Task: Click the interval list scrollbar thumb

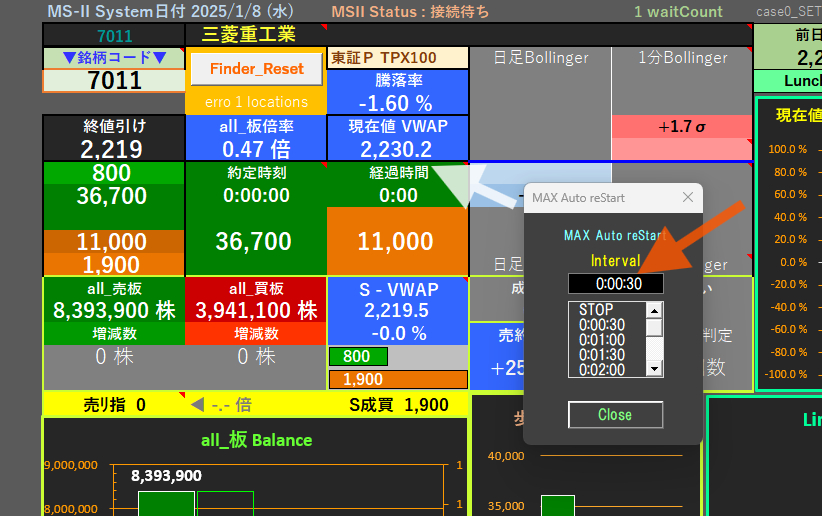Action: click(x=654, y=328)
